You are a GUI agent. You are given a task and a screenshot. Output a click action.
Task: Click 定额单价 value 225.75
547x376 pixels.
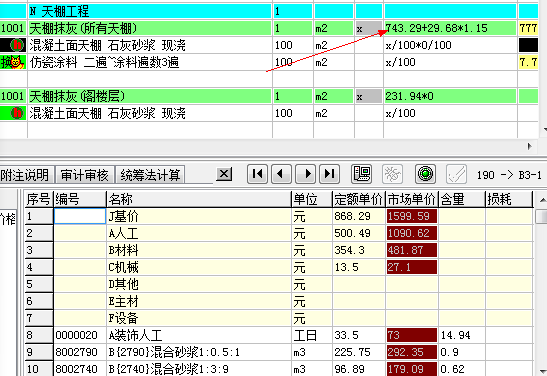tap(359, 352)
